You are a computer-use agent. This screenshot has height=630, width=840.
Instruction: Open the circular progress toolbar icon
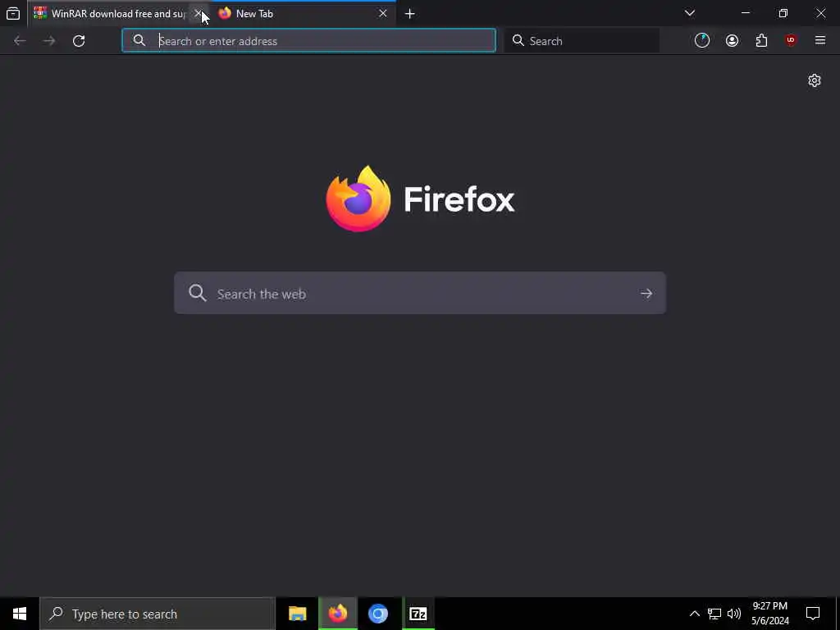[x=702, y=41]
